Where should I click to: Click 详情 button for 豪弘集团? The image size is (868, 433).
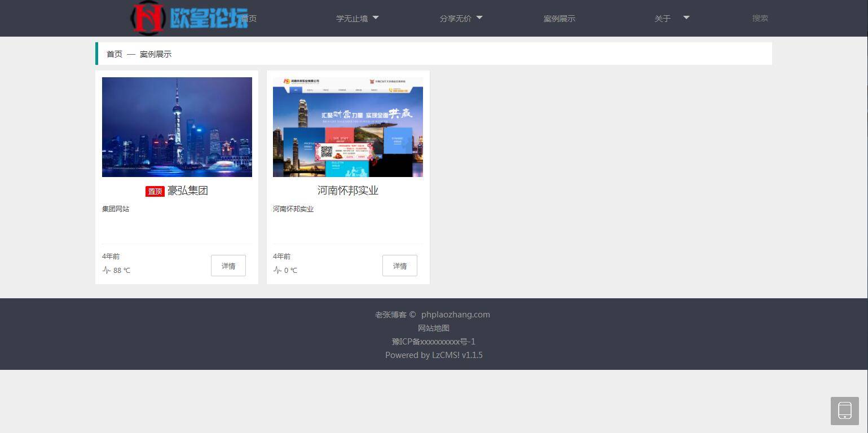pos(228,266)
